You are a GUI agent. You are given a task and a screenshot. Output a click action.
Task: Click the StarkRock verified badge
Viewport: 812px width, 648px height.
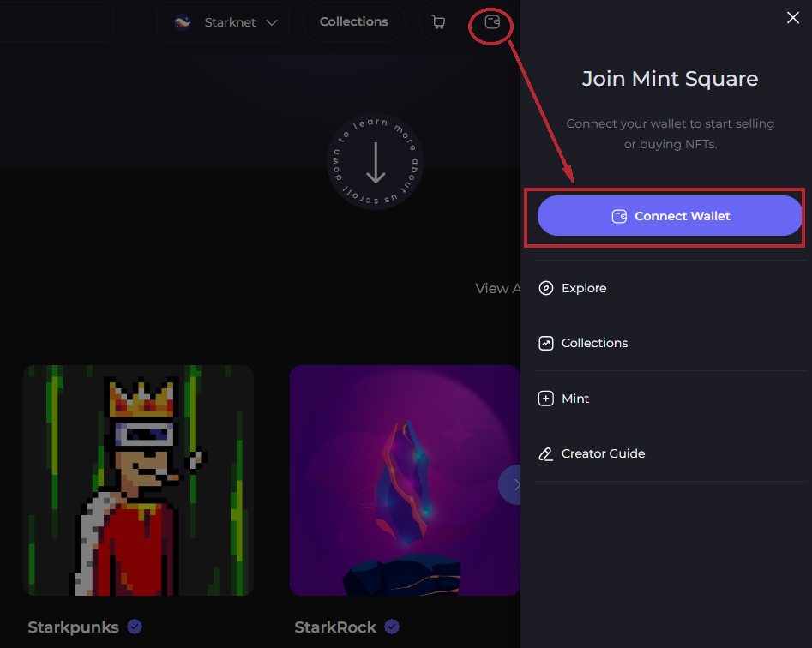[x=392, y=627]
